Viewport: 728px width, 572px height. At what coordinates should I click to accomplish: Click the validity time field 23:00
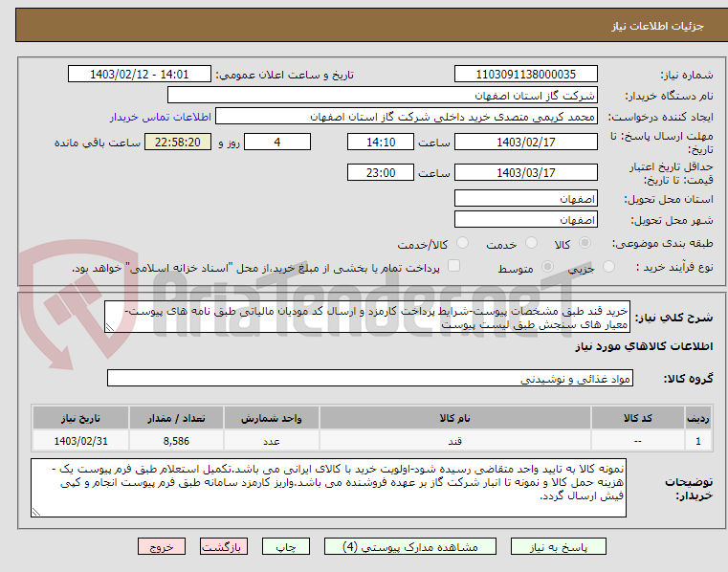[x=381, y=173]
